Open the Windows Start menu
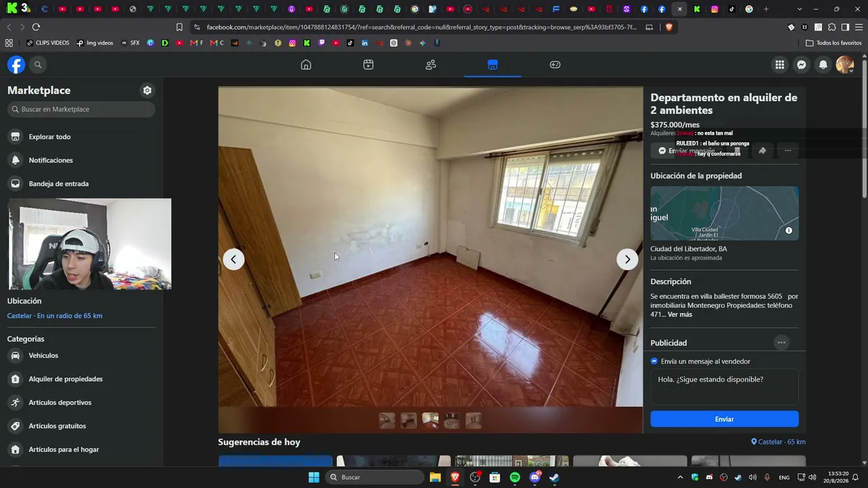868x488 pixels. 314,477
